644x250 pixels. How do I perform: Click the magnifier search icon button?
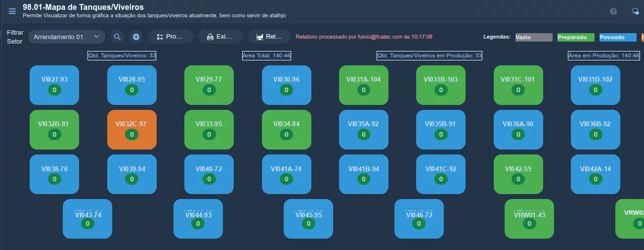pyautogui.click(x=117, y=37)
